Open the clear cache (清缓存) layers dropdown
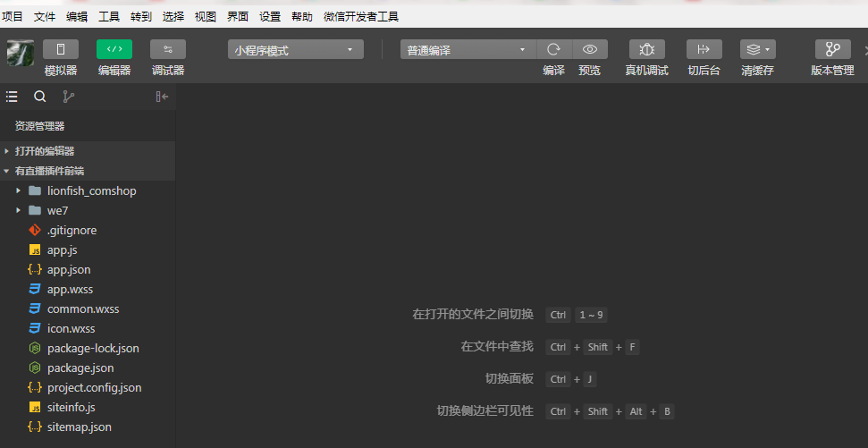This screenshot has width=868, height=448. pos(758,49)
